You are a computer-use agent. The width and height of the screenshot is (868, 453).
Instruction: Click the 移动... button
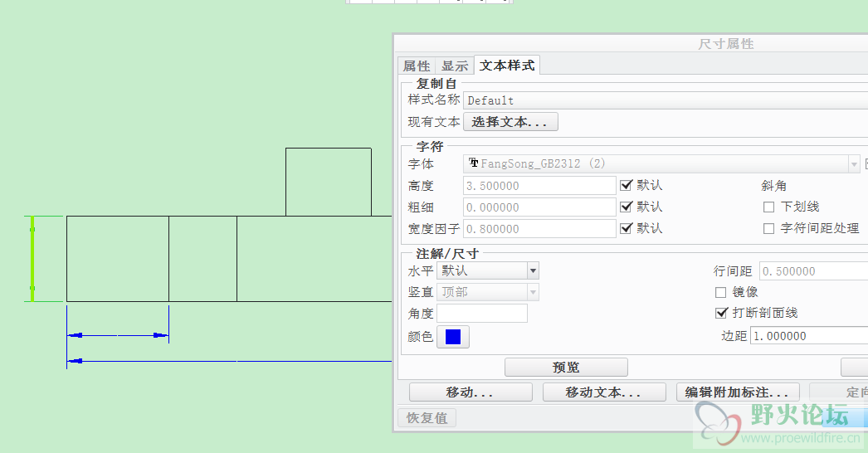tap(471, 392)
